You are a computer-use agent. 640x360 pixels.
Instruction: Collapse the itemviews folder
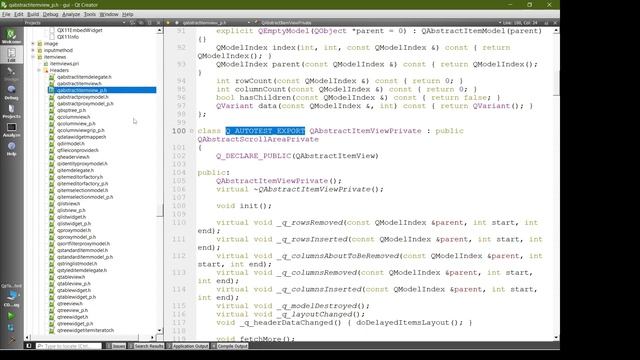pos(33,57)
